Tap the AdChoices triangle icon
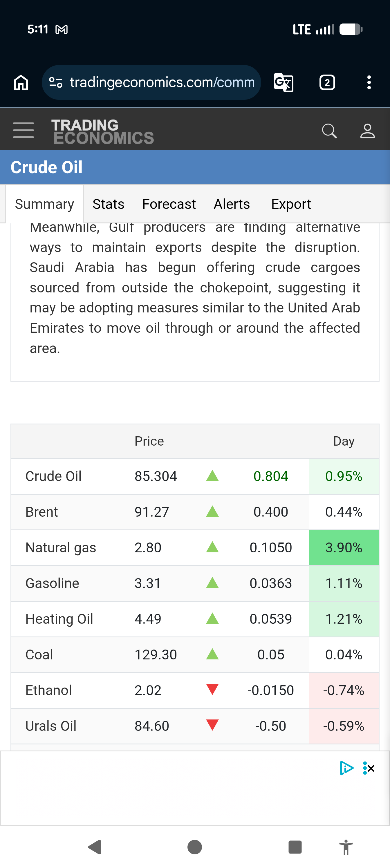Image resolution: width=390 pixels, height=868 pixels. pos(346,768)
